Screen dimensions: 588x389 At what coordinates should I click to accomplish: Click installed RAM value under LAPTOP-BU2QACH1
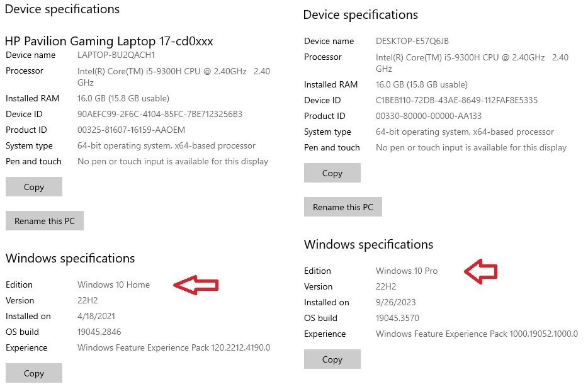pyautogui.click(x=123, y=98)
